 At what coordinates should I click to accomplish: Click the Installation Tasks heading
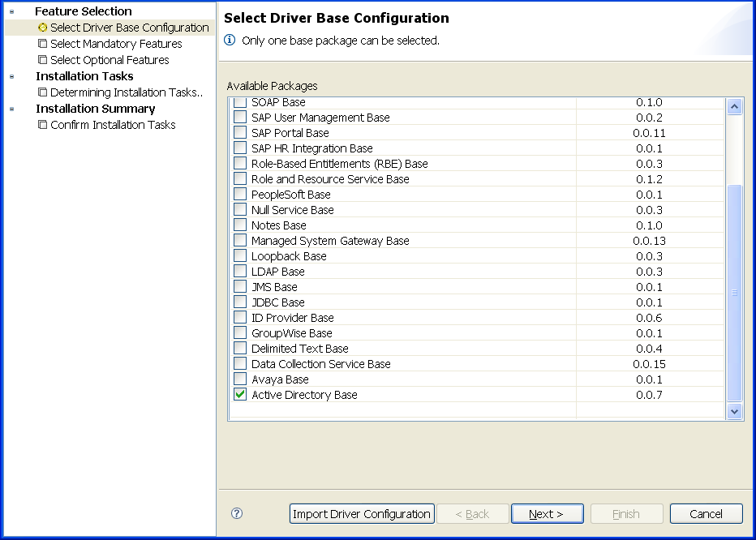84,76
